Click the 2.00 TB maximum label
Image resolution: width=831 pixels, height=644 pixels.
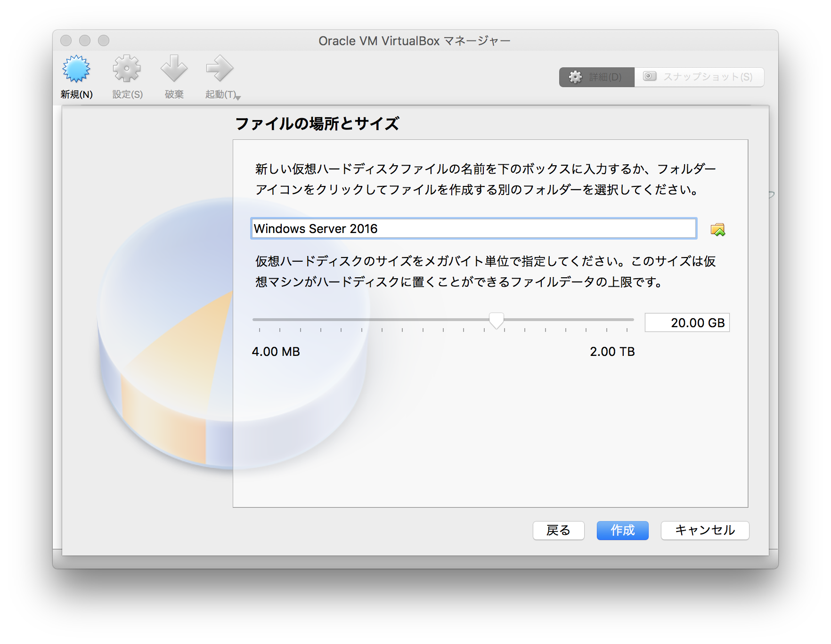tap(612, 352)
